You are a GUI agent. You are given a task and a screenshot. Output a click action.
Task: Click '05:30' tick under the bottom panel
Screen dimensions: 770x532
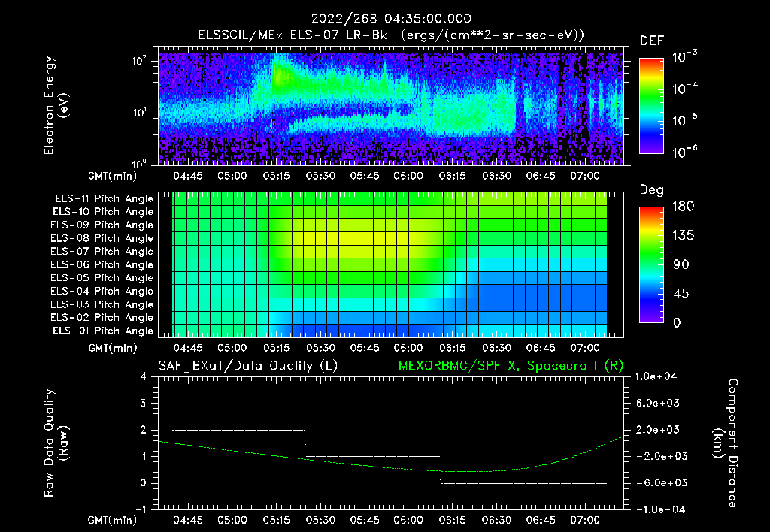(320, 520)
